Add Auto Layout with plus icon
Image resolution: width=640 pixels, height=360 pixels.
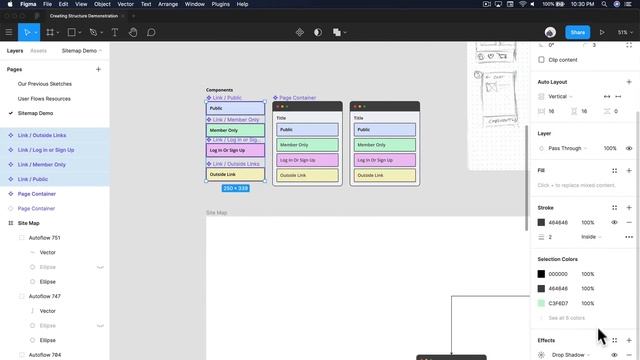coord(629,82)
